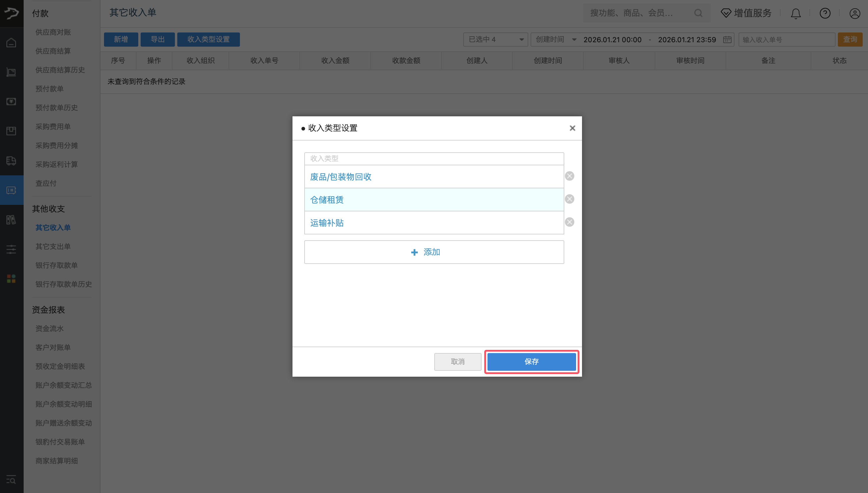Viewport: 868px width, 493px height.
Task: Click the settings sliders icon in sidebar
Action: click(11, 249)
